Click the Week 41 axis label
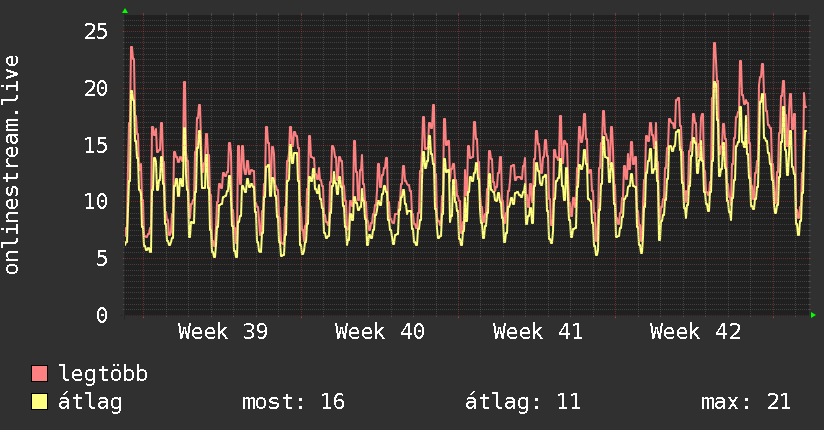 click(538, 332)
